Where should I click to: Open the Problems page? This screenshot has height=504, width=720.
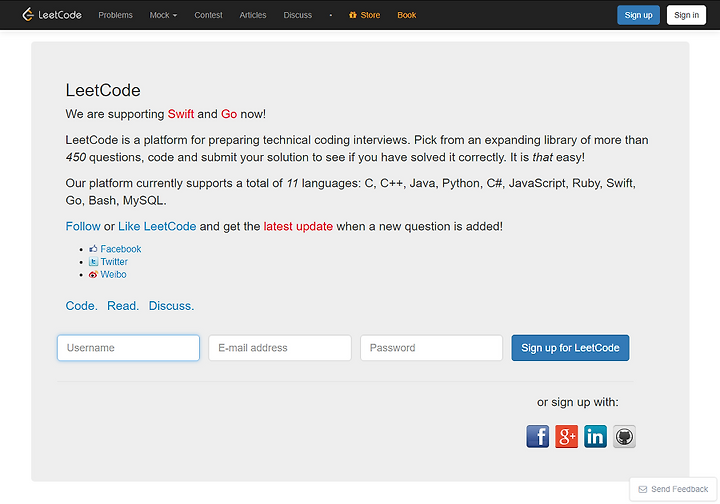[x=115, y=15]
